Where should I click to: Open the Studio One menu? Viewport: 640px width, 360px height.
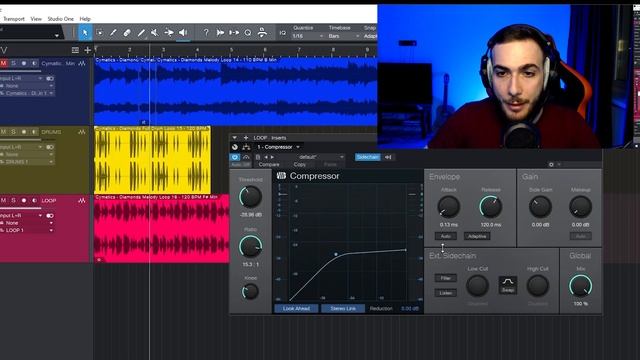(60, 19)
